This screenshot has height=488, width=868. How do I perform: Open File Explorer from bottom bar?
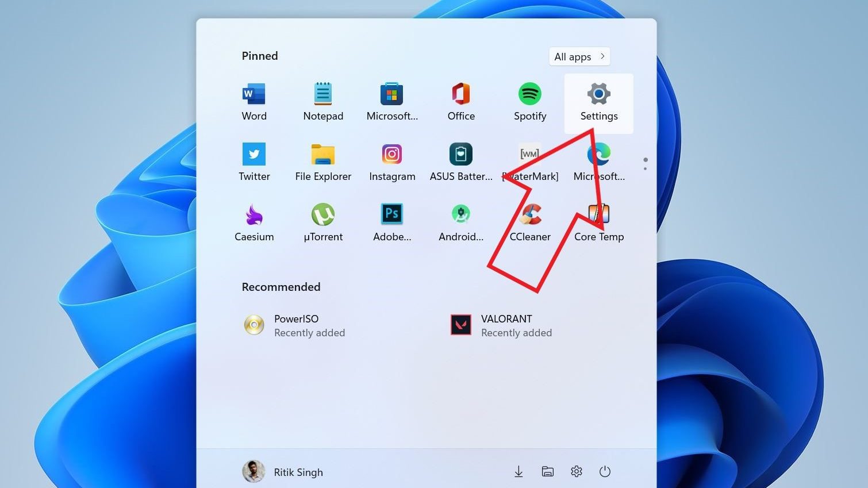(x=548, y=472)
